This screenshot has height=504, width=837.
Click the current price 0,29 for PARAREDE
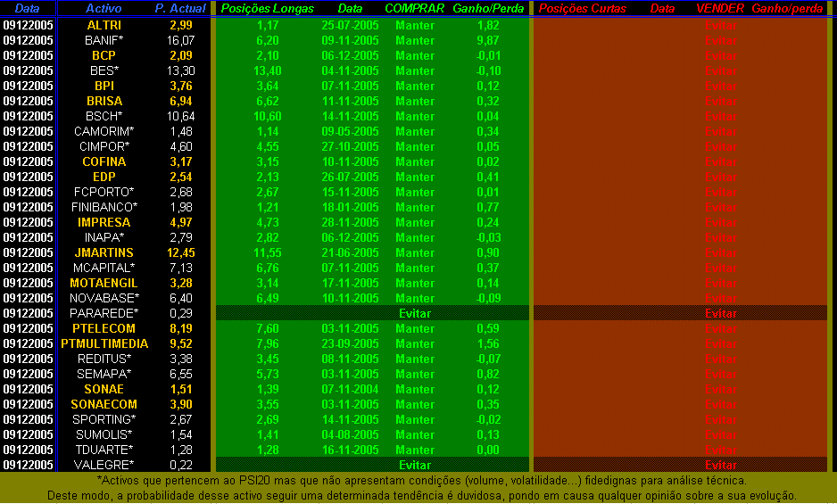(x=181, y=313)
